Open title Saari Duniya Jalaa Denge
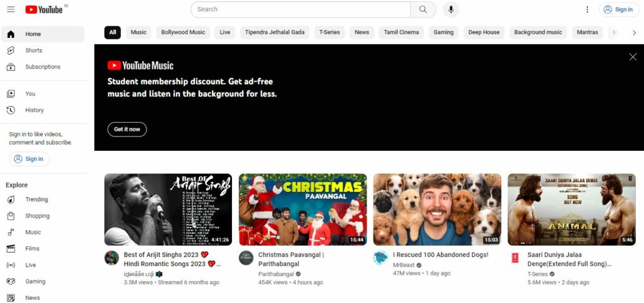 569,259
